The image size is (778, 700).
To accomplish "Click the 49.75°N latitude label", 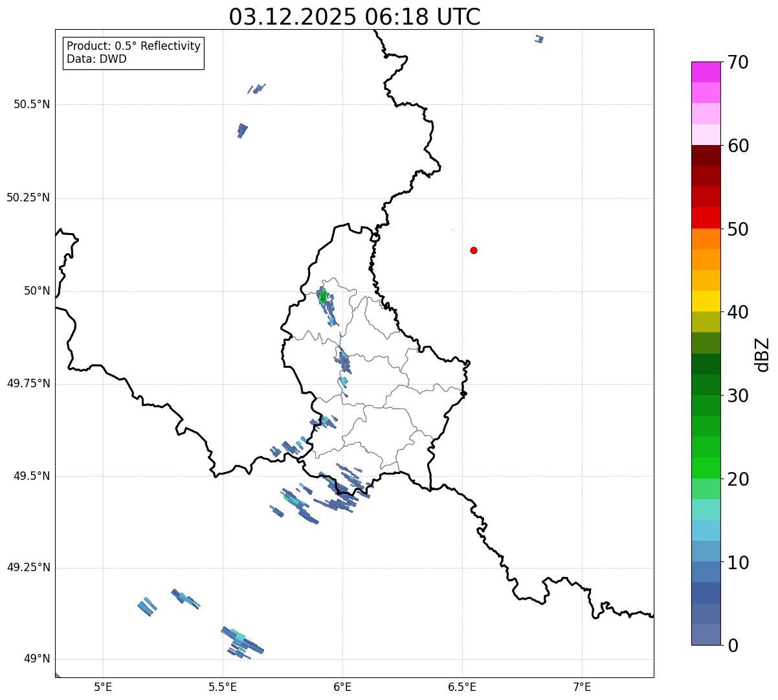I will click(28, 383).
